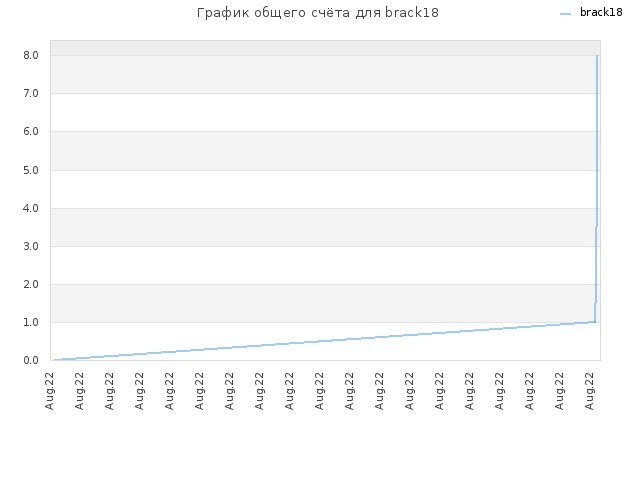
Task: Click the 4.0 y-axis label
Action: pos(31,208)
